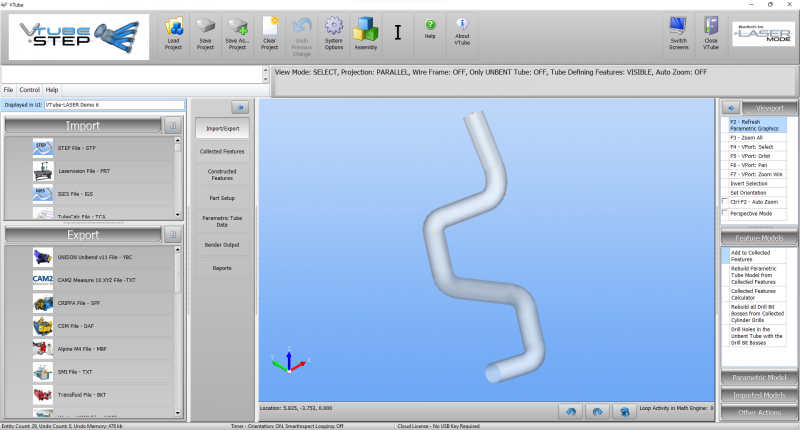Image resolution: width=800 pixels, height=430 pixels.
Task: Switch to Constructed Features tab
Action: (222, 175)
